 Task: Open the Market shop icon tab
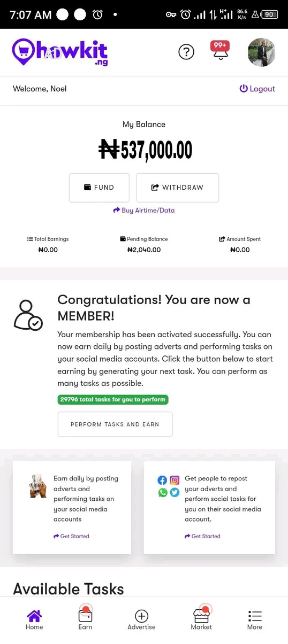pos(201,620)
